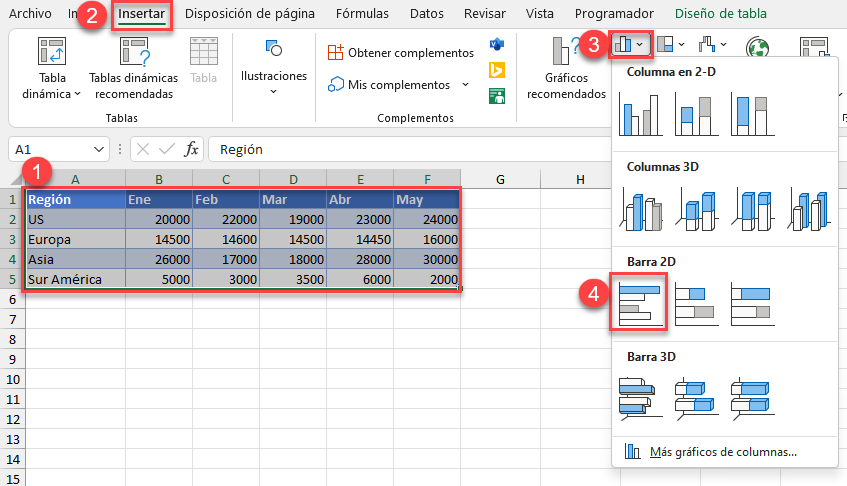The image size is (847, 486).
Task: Select cell with value 17000
Action: [226, 259]
